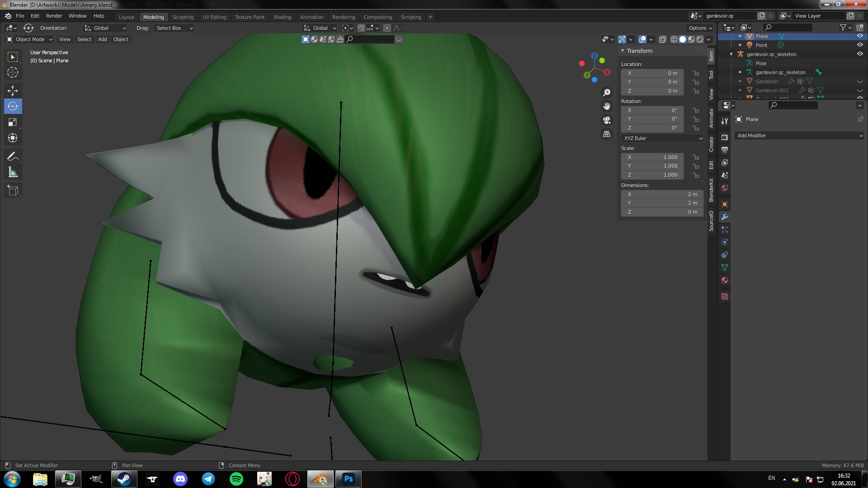Open the Object Constraints properties tab
This screenshot has width=868, height=488.
point(725,255)
